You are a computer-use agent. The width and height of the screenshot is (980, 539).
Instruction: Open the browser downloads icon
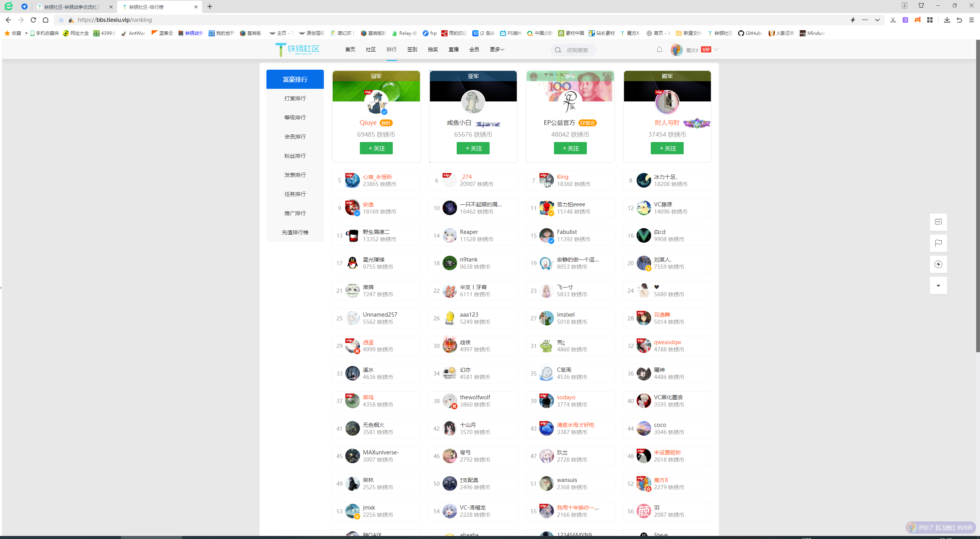click(947, 20)
